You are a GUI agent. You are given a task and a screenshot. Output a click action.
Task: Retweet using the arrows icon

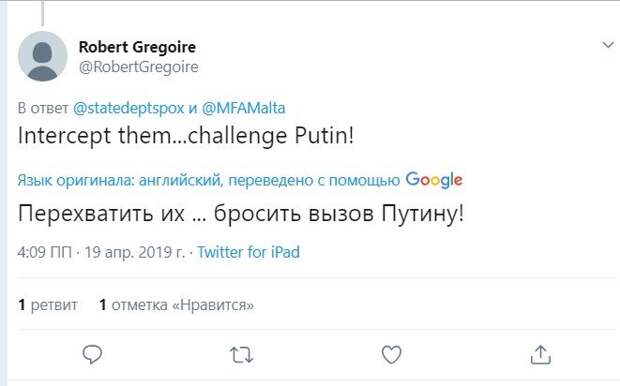tap(242, 355)
